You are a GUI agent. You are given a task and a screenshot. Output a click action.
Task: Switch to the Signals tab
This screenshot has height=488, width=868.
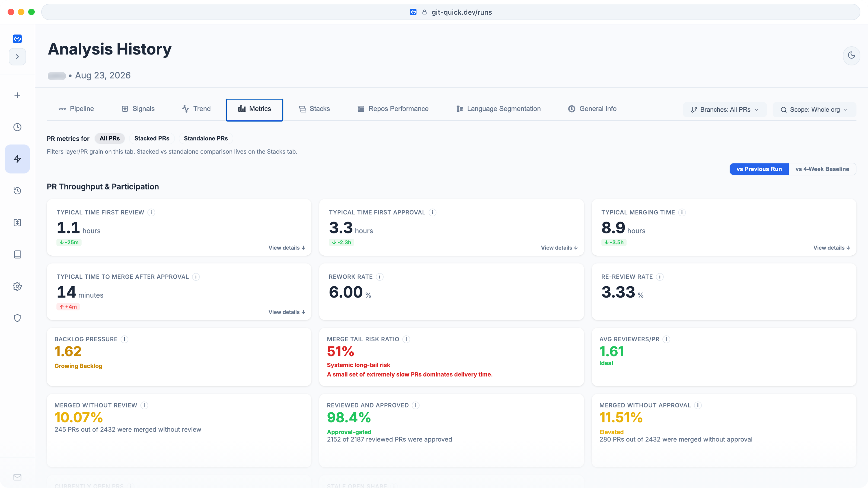coord(138,109)
